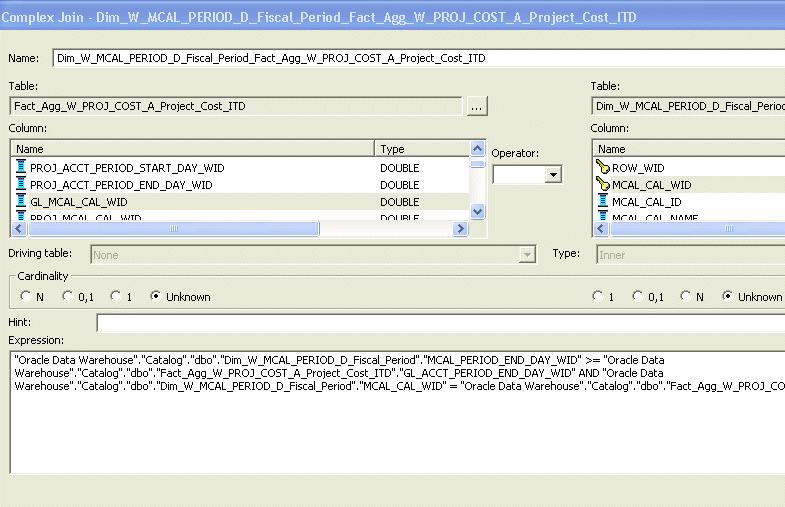Image resolution: width=785 pixels, height=507 pixels.
Task: Select right cardinality N radio button
Action: point(685,296)
